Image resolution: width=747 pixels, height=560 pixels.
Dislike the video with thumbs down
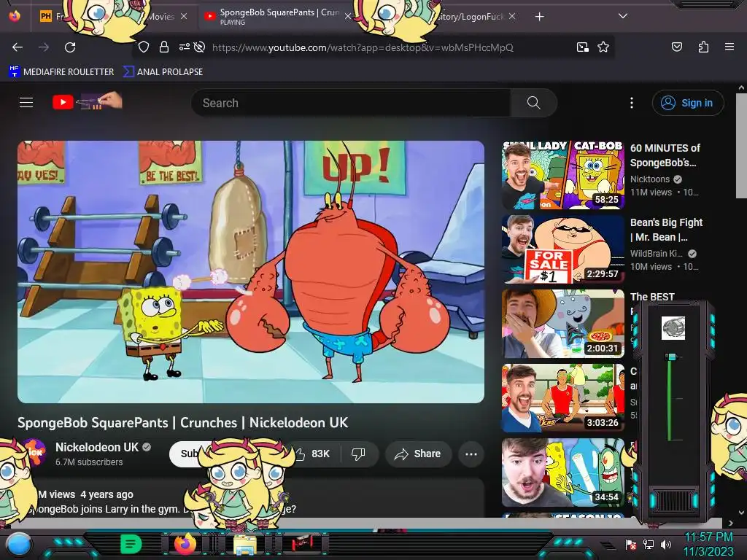point(358,454)
